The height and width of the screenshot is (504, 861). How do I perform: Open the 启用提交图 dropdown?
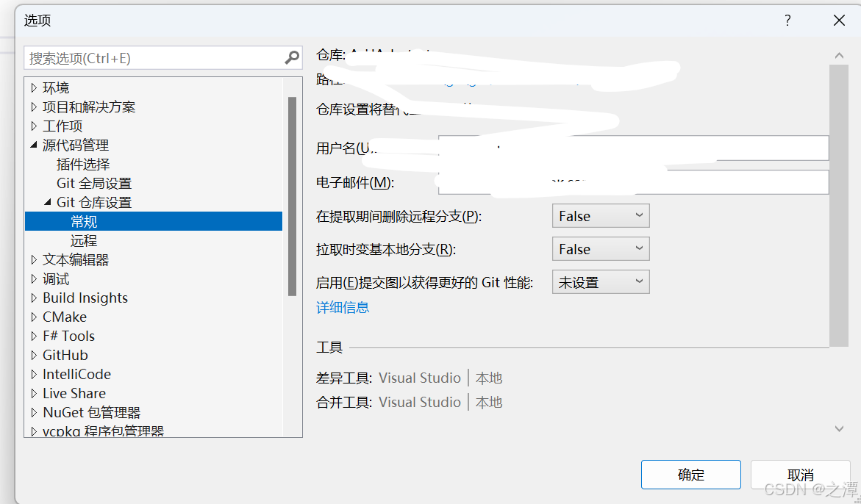coord(601,282)
